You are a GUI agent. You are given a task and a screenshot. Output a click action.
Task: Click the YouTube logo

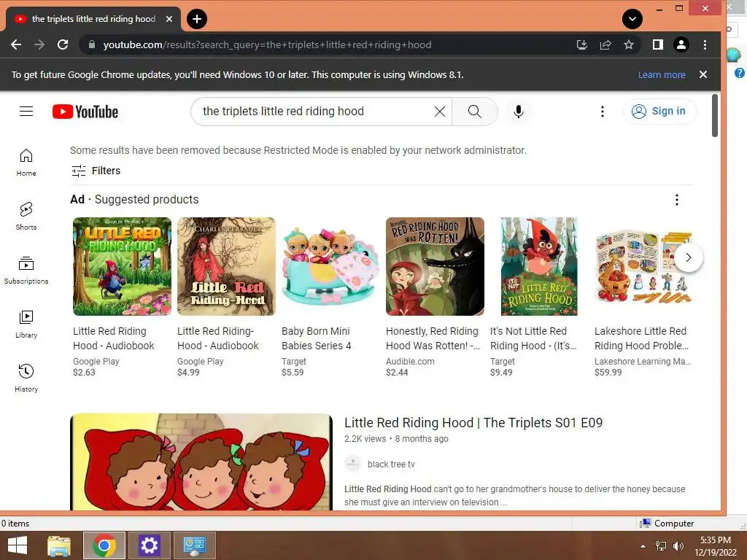[x=85, y=112]
